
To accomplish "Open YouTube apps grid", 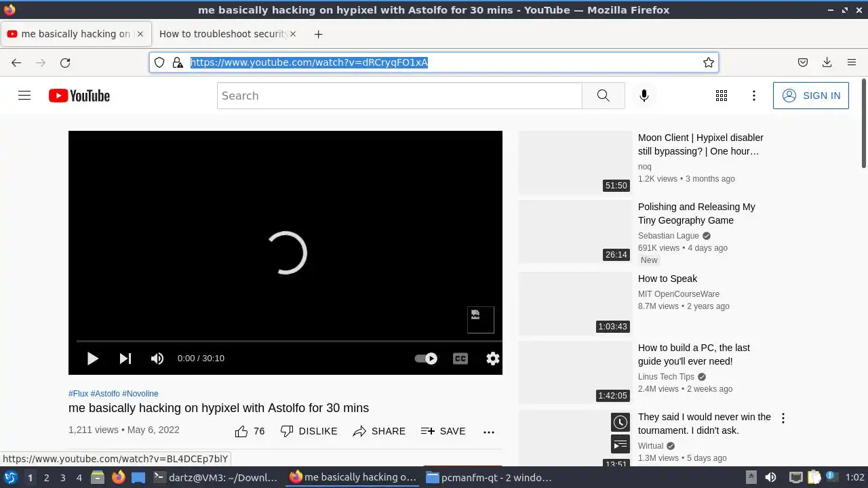I will click(x=722, y=96).
